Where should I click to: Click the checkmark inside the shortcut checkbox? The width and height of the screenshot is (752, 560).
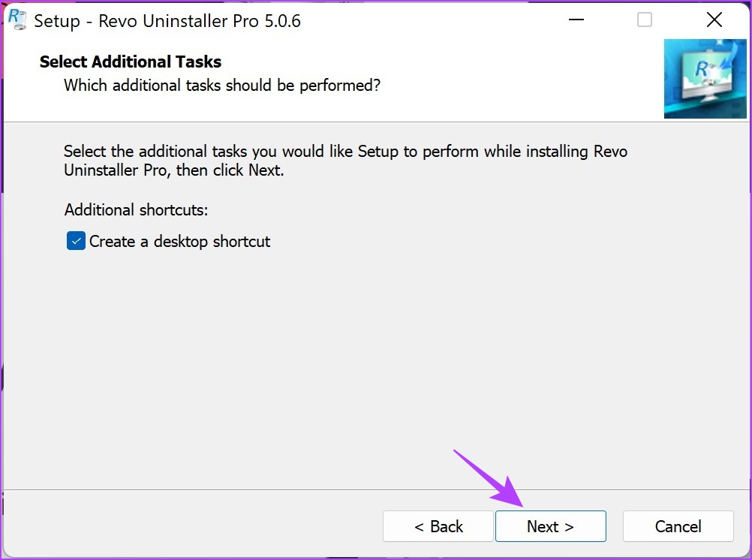[75, 241]
